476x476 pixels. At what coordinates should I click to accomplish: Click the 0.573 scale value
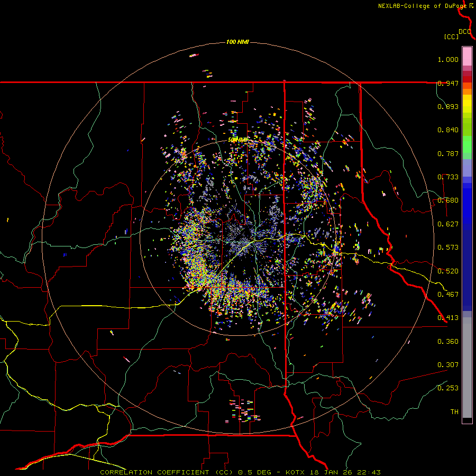(x=448, y=248)
